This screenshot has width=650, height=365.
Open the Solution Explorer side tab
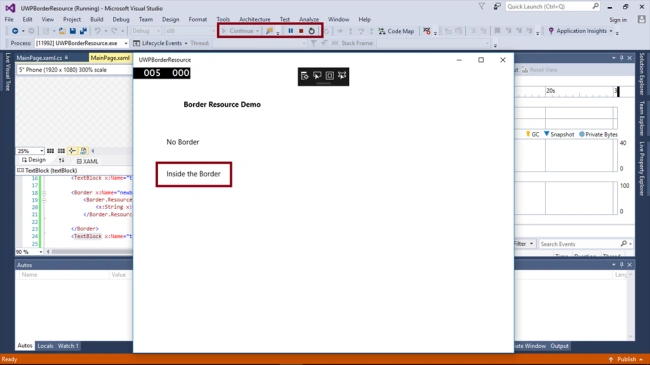pyautogui.click(x=642, y=74)
